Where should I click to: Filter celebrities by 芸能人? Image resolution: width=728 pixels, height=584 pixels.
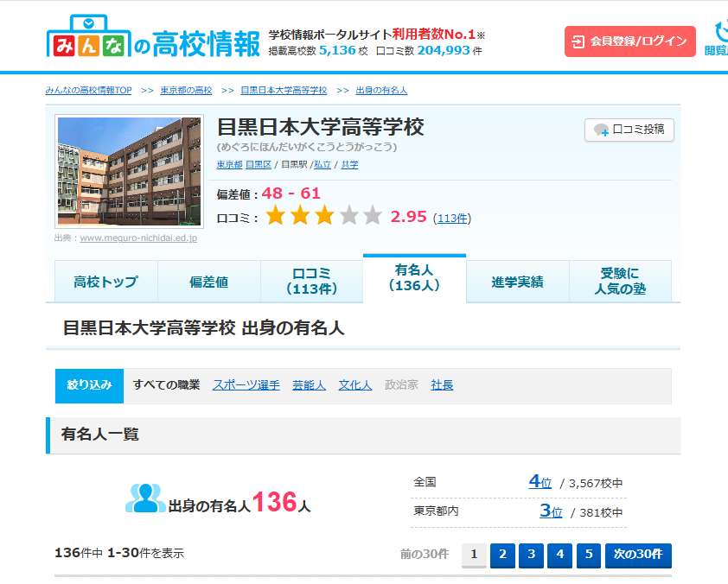(x=309, y=385)
